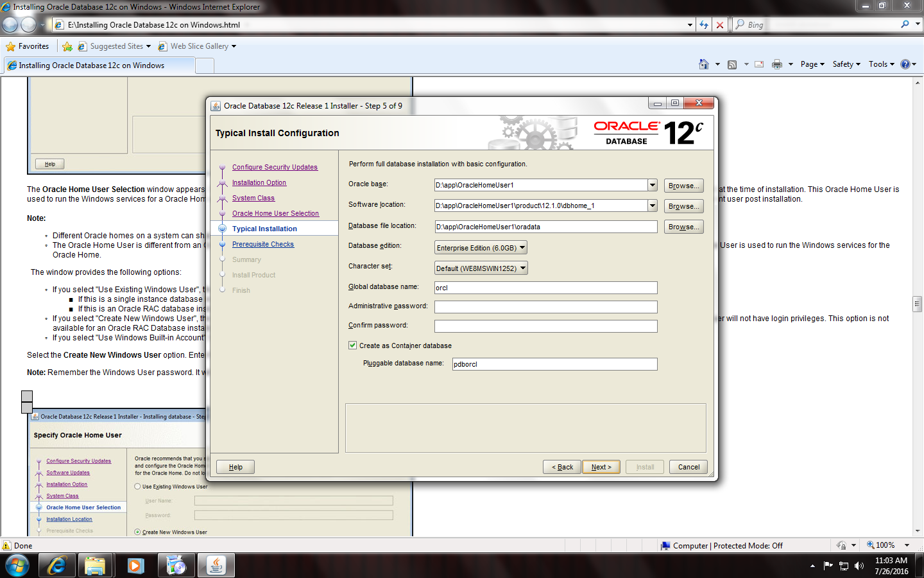The width and height of the screenshot is (924, 578).
Task: Uncheck Create as Container database
Action: [353, 346]
